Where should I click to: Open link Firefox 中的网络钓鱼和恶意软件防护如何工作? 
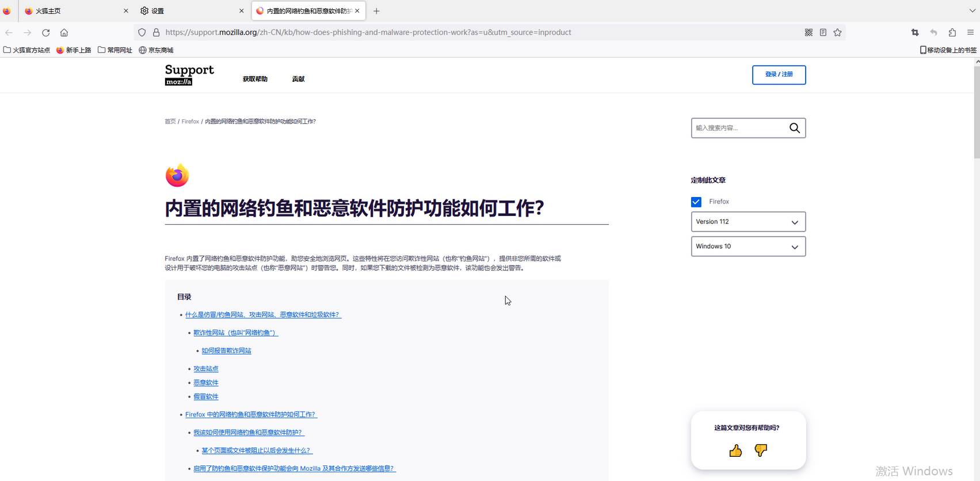[x=251, y=414]
